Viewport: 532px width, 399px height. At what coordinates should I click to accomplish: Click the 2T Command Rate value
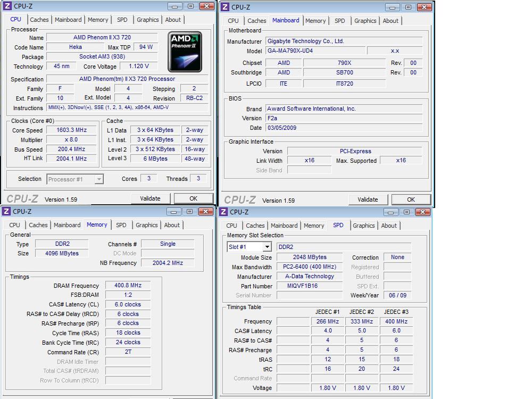click(128, 352)
